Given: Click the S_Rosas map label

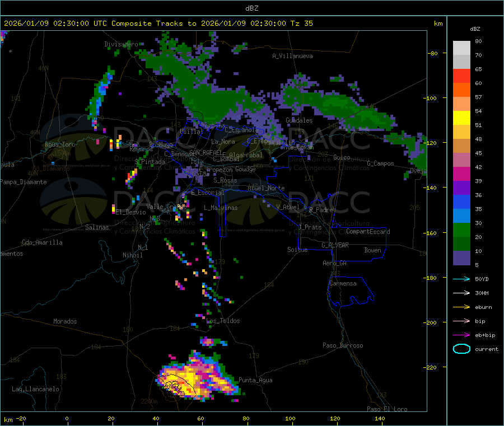Looking at the screenshot, I should pos(225,180).
